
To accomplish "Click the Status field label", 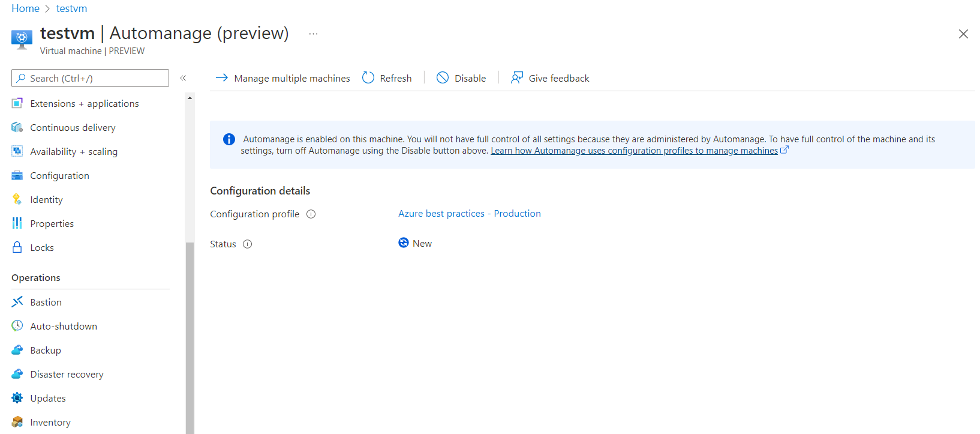I will [x=223, y=244].
